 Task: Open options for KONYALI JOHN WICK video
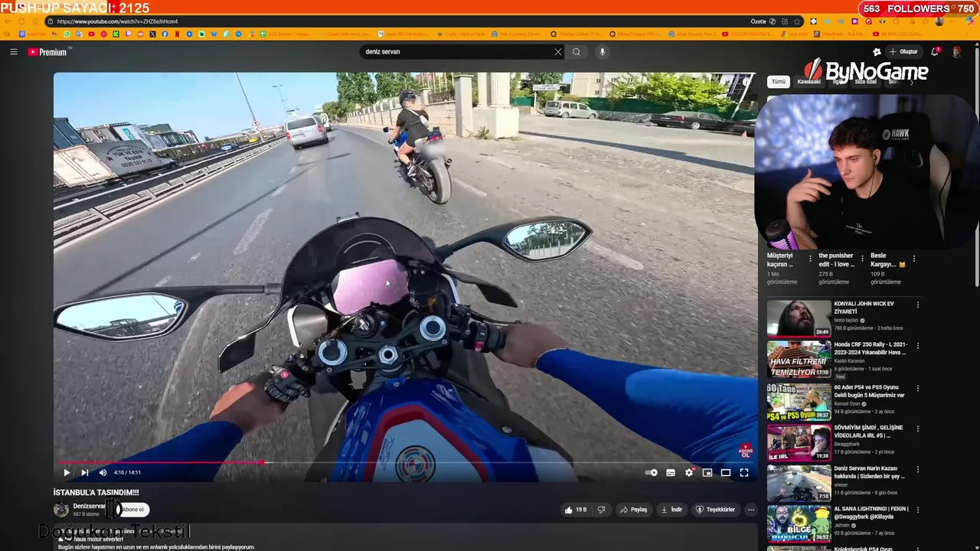point(918,305)
